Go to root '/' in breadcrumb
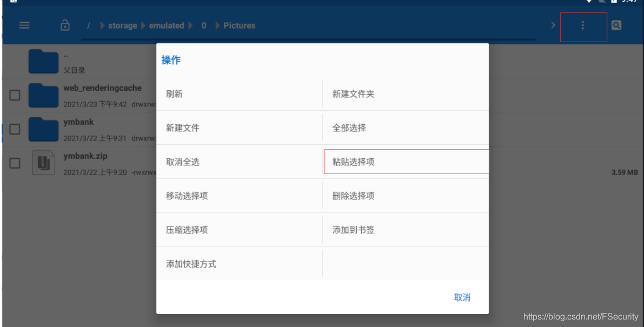The width and height of the screenshot is (644, 327). point(88,25)
